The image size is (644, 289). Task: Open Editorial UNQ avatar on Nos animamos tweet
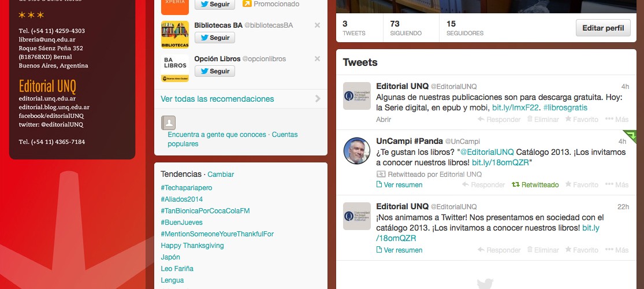point(357,216)
